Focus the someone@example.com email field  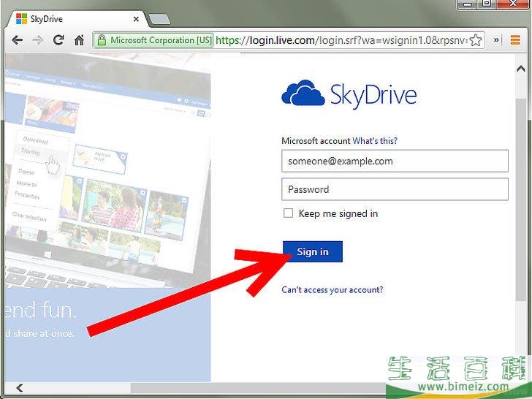click(395, 161)
